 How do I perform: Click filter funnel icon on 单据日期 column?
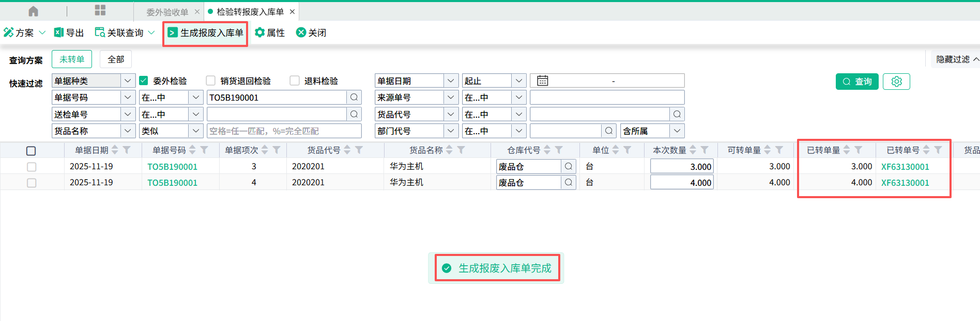(127, 150)
